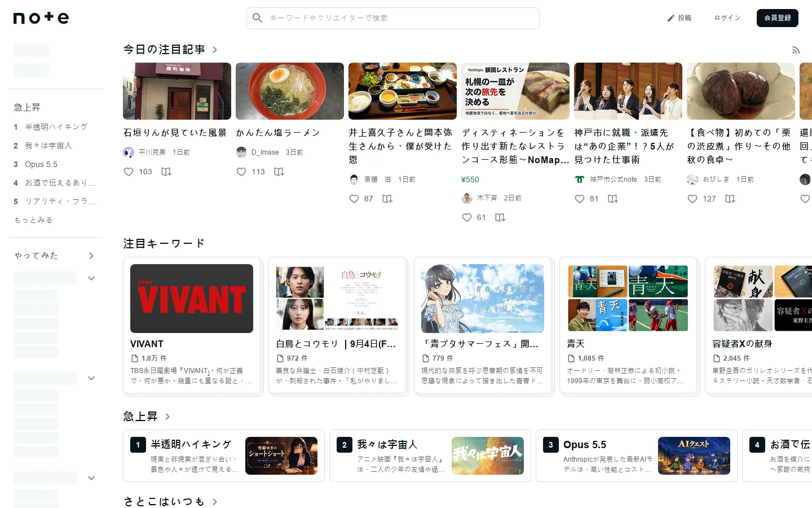Screen dimensions: 812x508
Task: Click the note logo
Action: [x=41, y=18]
